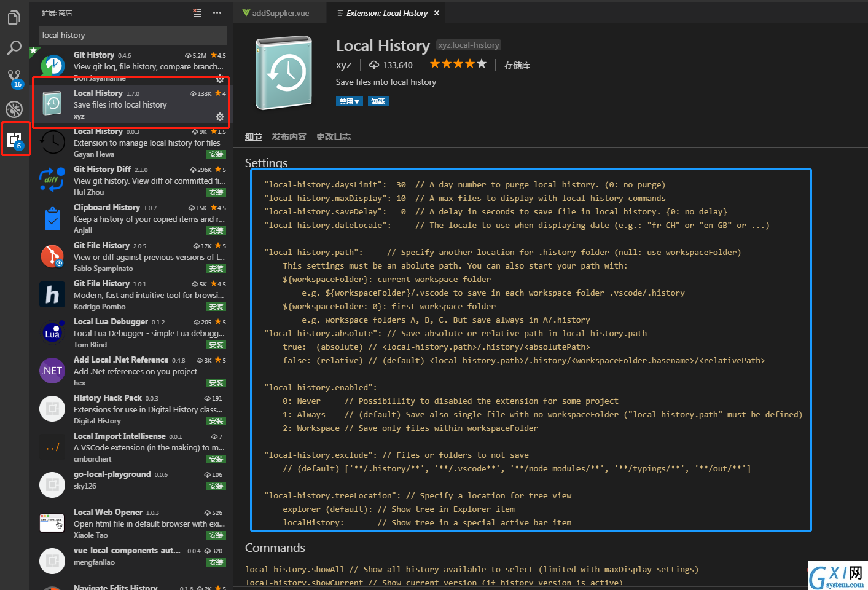The height and width of the screenshot is (590, 868).
Task: Install Git History Diff extension
Action: click(x=216, y=192)
